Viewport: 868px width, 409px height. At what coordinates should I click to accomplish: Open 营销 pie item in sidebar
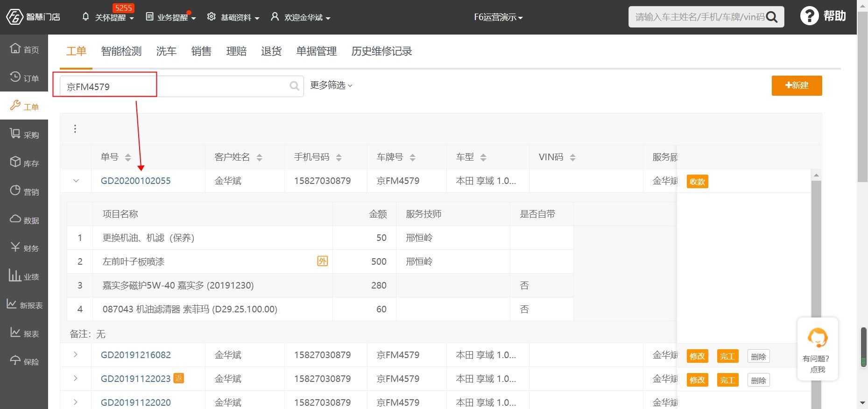(24, 191)
